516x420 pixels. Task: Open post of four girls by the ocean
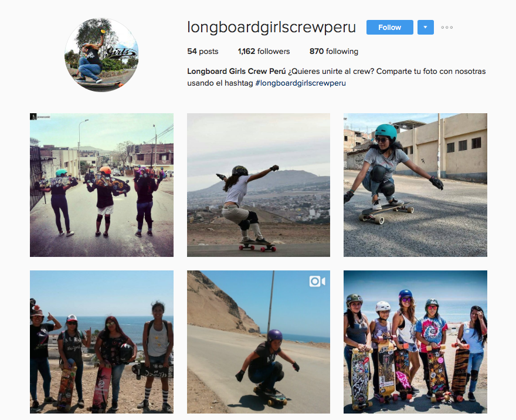[101, 342]
